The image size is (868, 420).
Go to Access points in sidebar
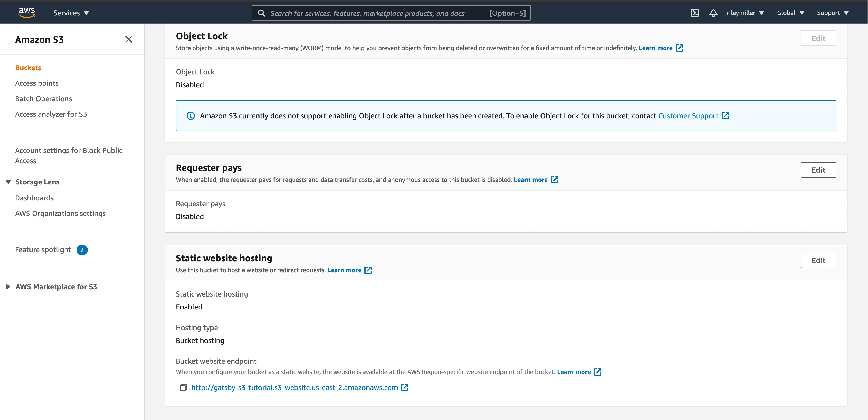pyautogui.click(x=37, y=83)
